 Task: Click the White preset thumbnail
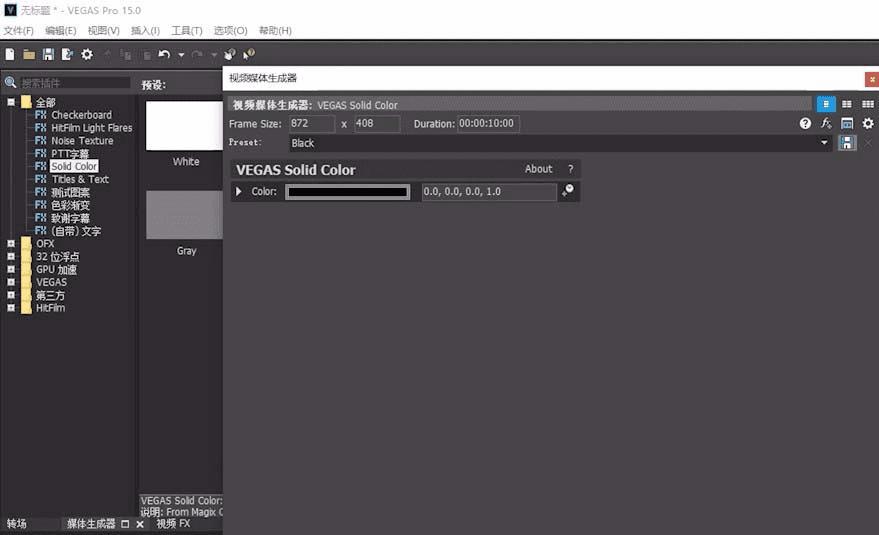coord(184,126)
